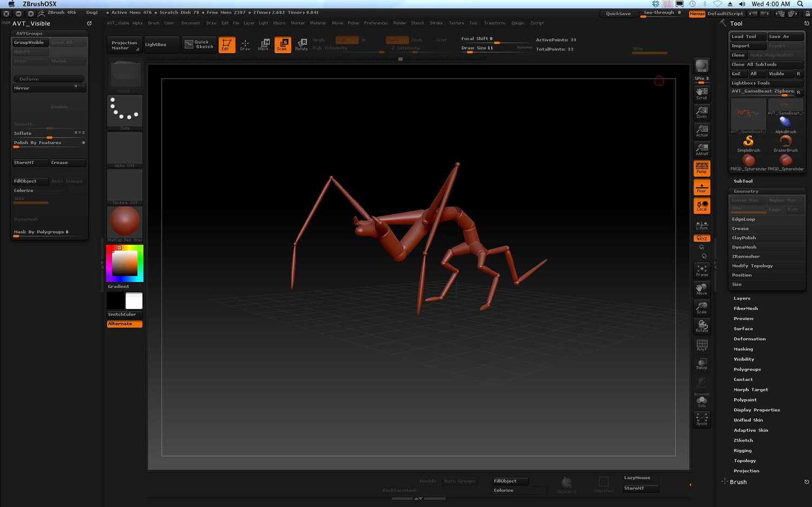Toggle Edit mode in the top toolbar
Screen dimensions: 812x507
tap(226, 44)
